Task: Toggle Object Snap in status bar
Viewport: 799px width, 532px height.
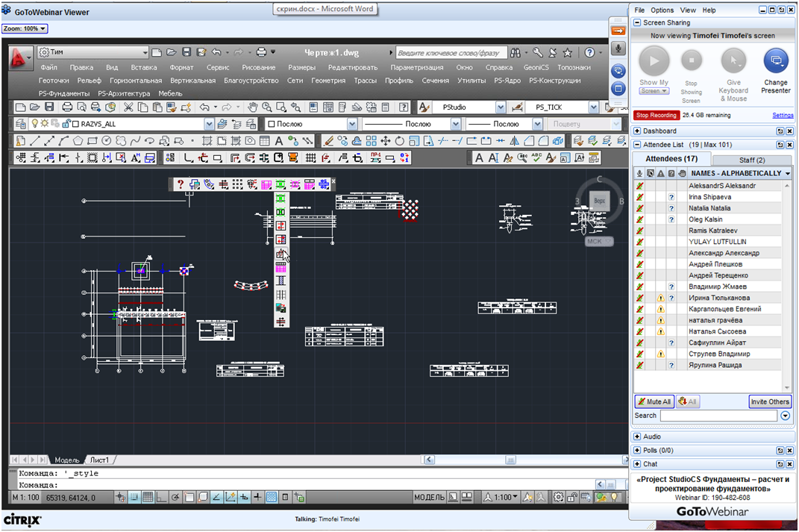Action: click(x=189, y=497)
